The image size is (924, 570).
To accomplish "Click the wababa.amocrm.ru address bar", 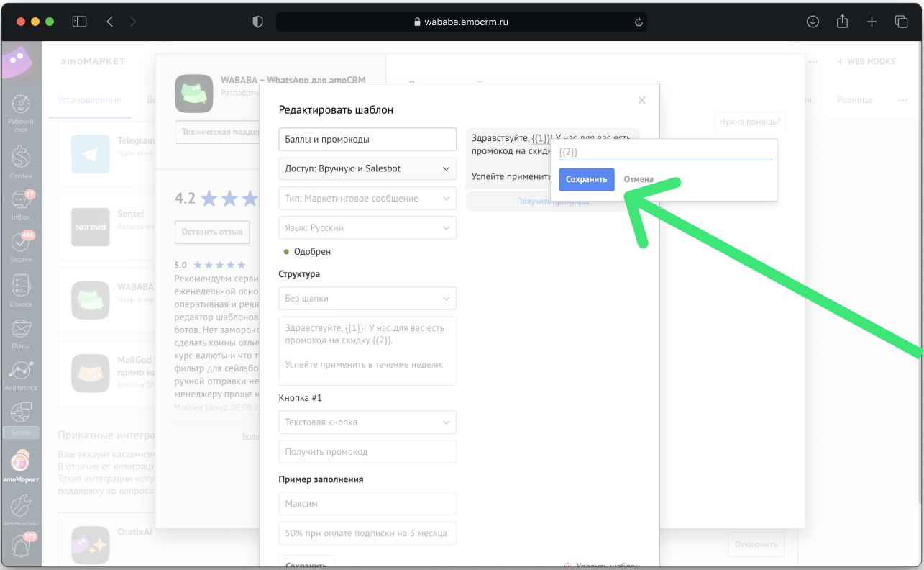I will [462, 22].
